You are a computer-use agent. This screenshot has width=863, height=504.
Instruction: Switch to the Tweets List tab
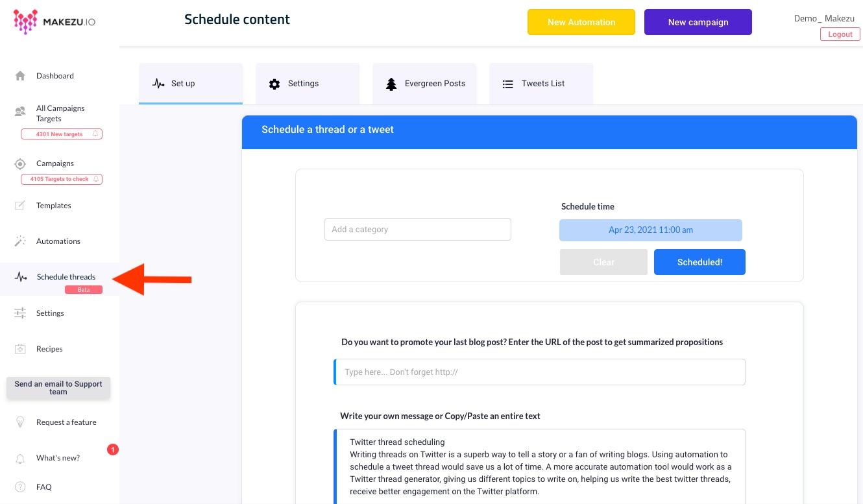pos(541,84)
